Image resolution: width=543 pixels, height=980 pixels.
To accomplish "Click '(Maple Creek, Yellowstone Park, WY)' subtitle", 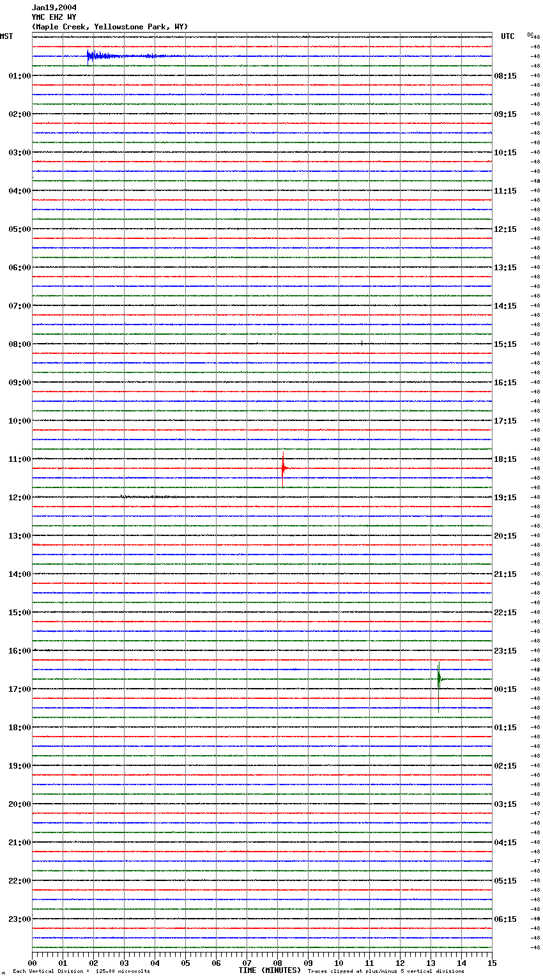I will tap(110, 27).
